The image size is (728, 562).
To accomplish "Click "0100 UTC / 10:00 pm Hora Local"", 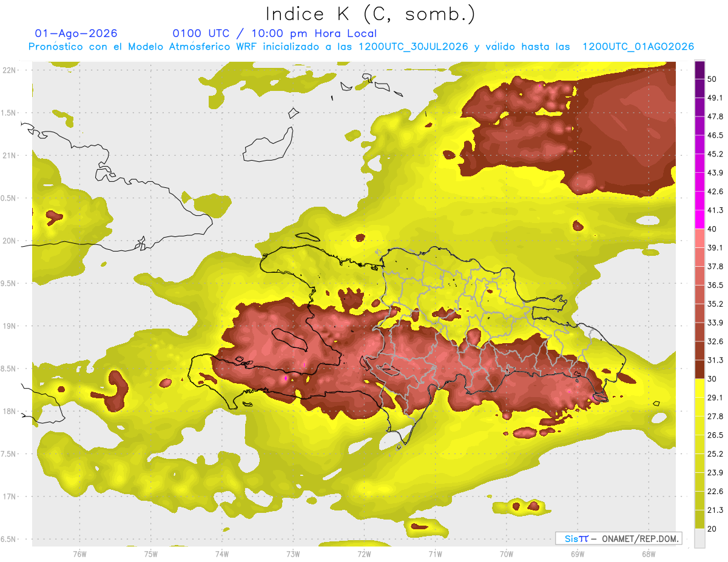I will (x=275, y=33).
